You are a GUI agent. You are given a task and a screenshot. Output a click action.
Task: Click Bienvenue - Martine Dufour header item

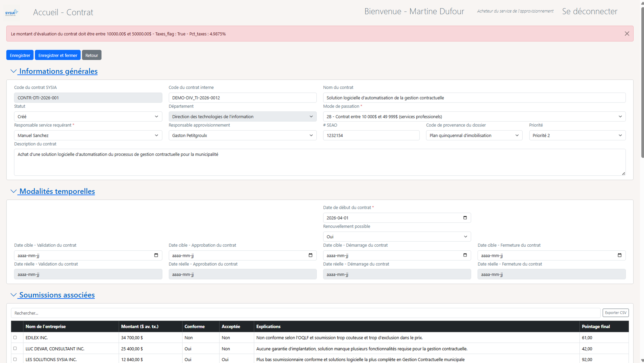tap(414, 11)
